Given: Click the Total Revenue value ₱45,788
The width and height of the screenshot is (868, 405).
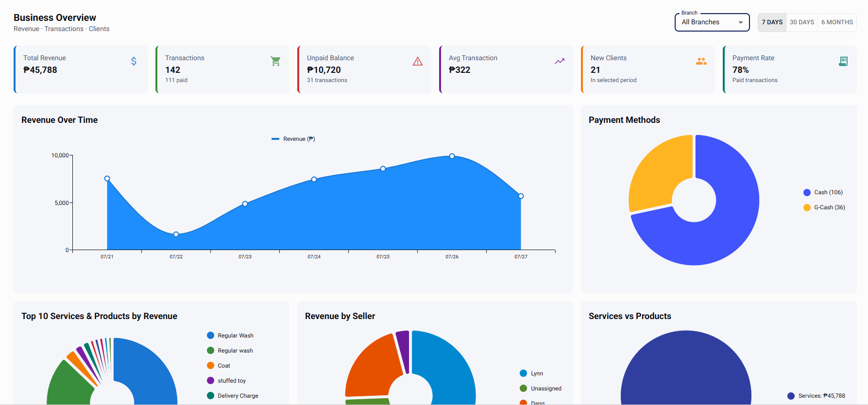Looking at the screenshot, I should point(40,70).
